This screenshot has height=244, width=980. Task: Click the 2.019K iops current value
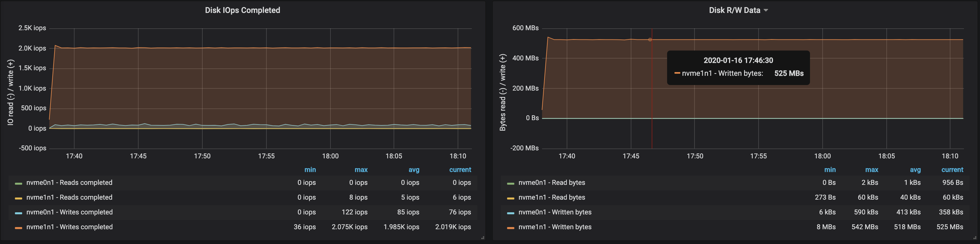(453, 227)
